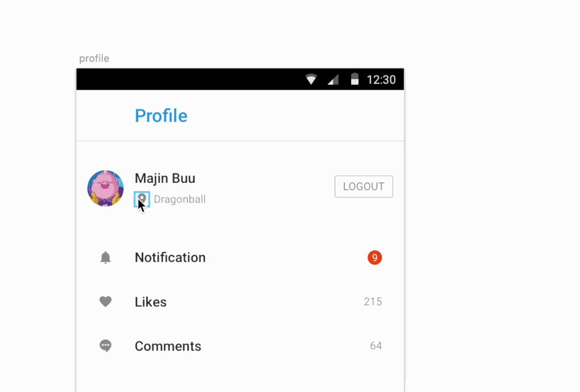Screen dimensions: 580x392
Task: Click the speech bubble Comments icon
Action: click(x=106, y=345)
